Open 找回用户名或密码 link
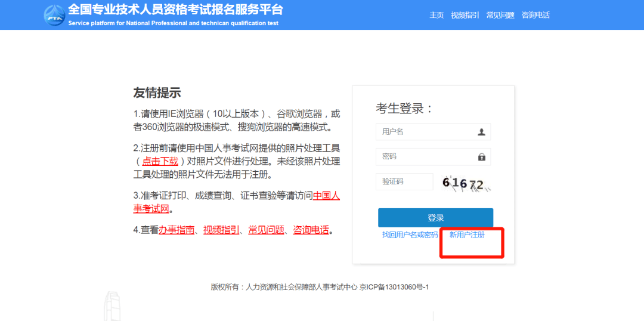This screenshot has height=321, width=644. point(410,234)
